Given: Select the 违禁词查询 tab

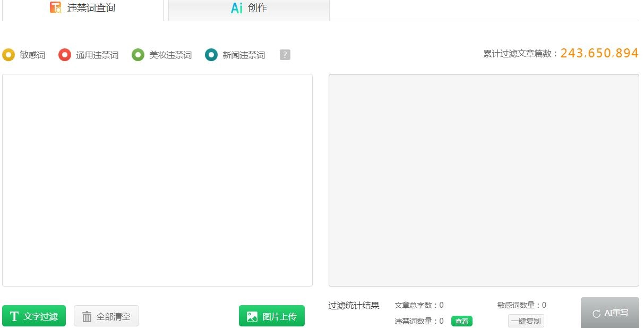Looking at the screenshot, I should pos(83,7).
